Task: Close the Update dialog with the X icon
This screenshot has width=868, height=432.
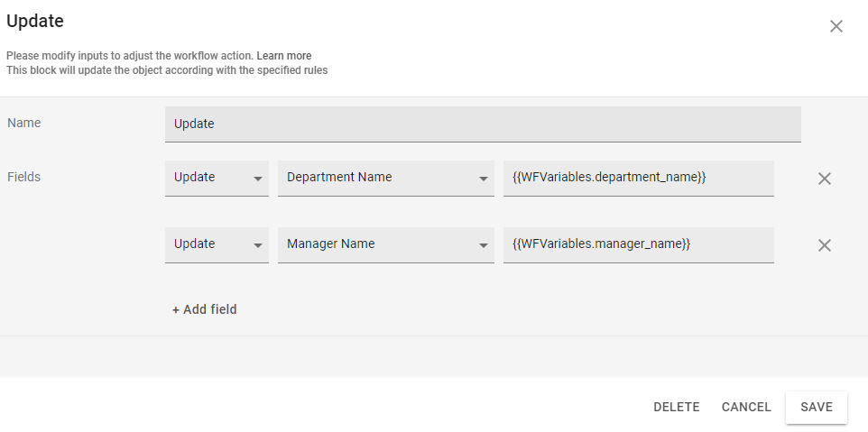Action: [836, 26]
